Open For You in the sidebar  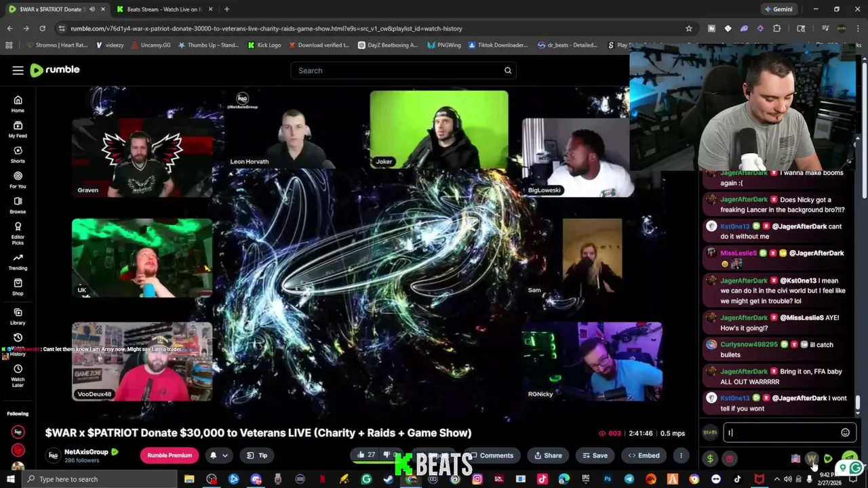(x=18, y=180)
